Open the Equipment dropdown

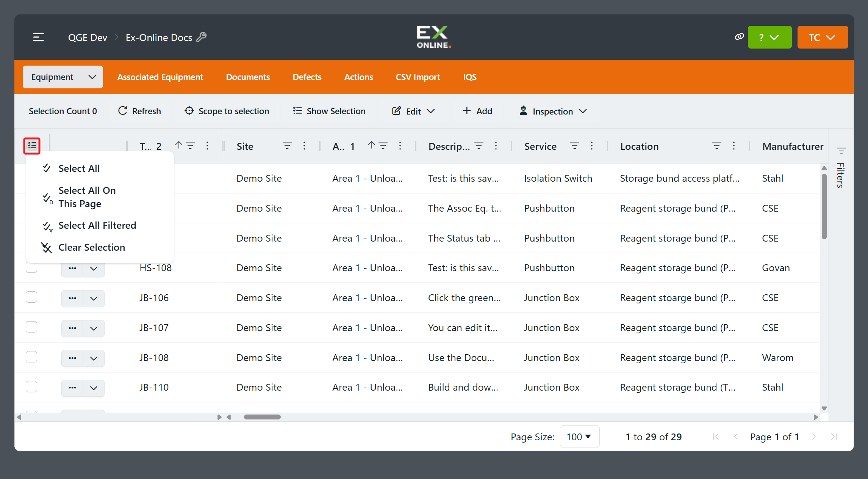[x=63, y=77]
